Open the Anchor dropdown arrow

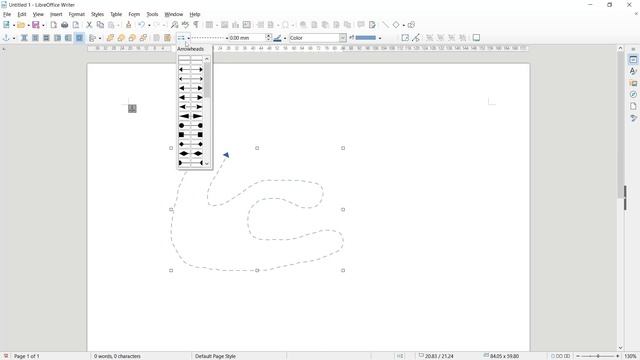pos(14,38)
